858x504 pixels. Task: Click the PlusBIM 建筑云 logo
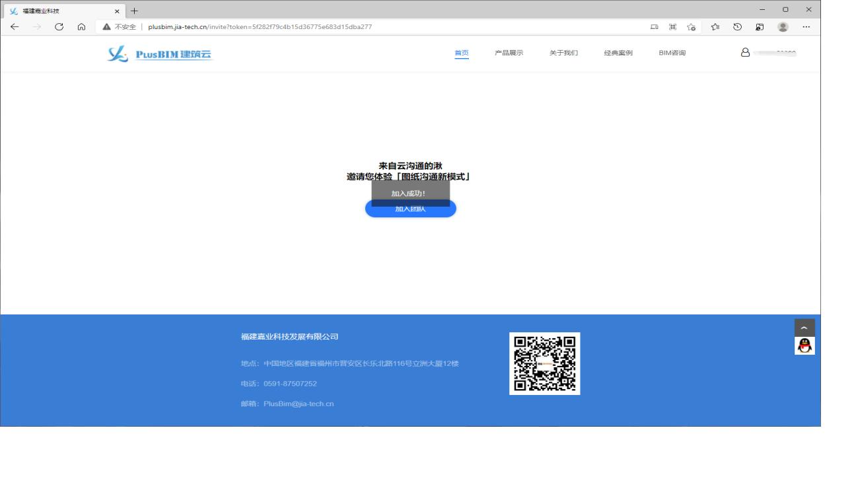pyautogui.click(x=161, y=54)
